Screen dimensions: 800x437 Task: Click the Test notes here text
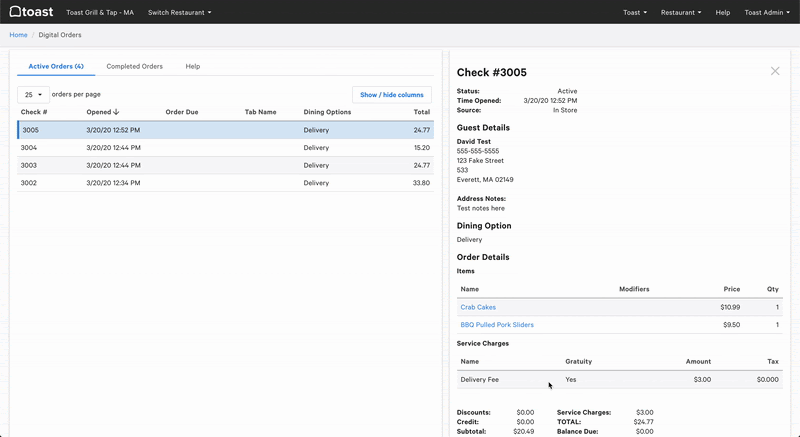(x=481, y=208)
